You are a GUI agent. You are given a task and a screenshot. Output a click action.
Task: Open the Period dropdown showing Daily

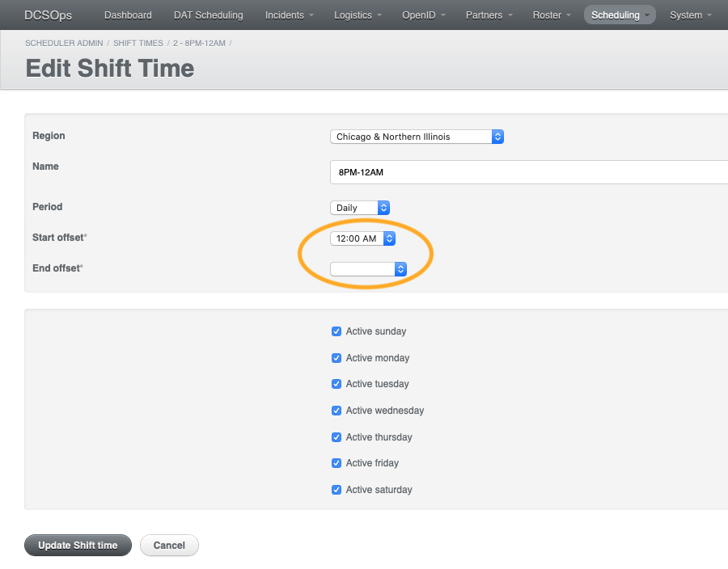tap(359, 208)
